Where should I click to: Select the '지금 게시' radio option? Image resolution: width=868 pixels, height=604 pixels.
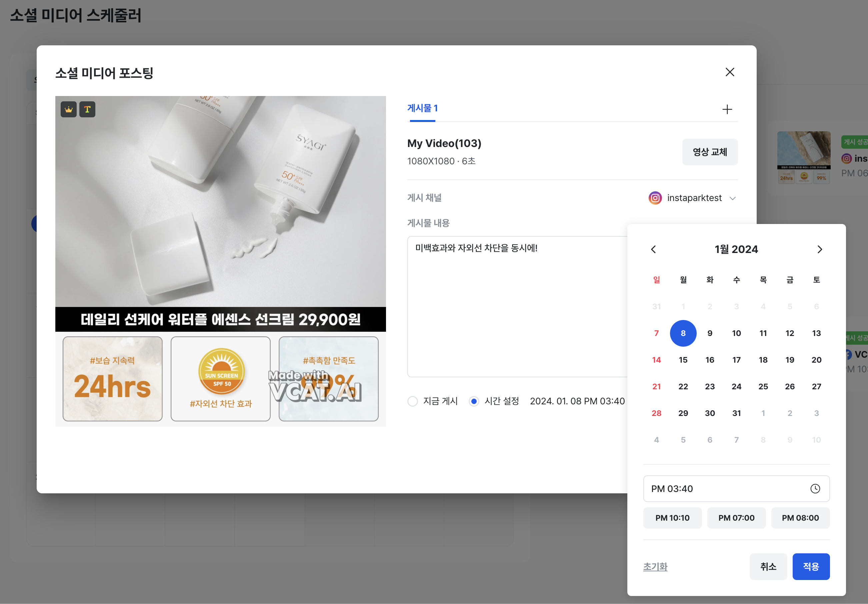coord(413,401)
